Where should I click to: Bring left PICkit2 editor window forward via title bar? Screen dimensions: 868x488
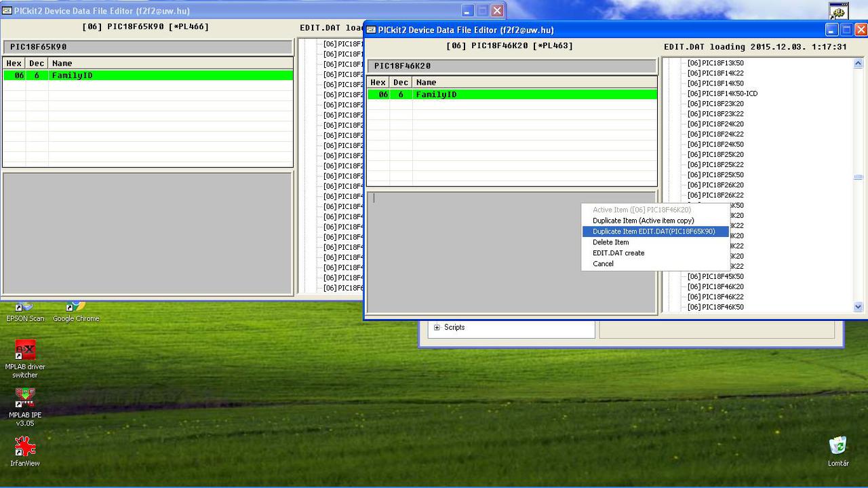pyautogui.click(x=231, y=11)
